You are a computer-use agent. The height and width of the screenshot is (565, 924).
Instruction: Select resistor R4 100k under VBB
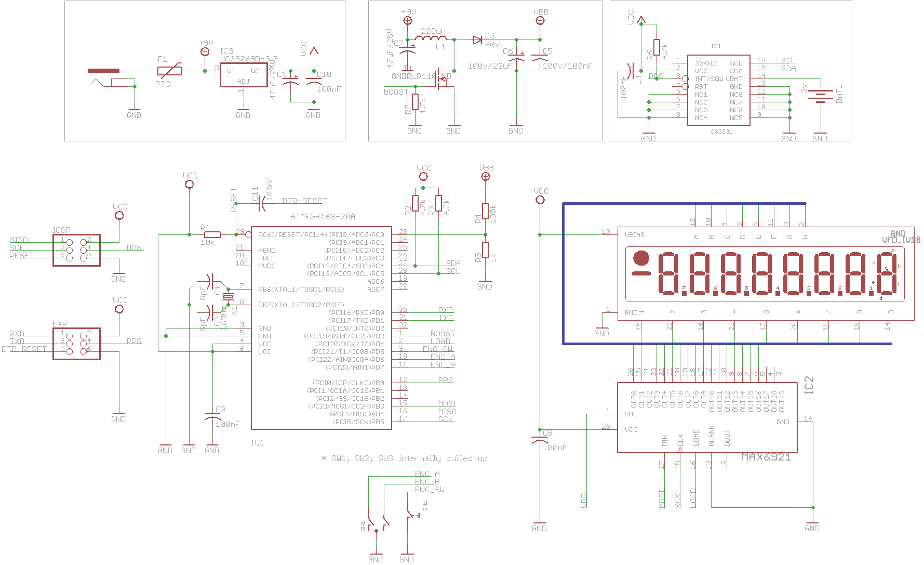click(x=485, y=212)
